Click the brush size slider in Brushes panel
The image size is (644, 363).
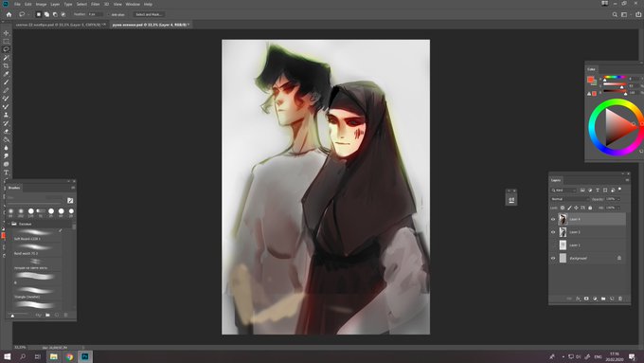[x=19, y=315]
